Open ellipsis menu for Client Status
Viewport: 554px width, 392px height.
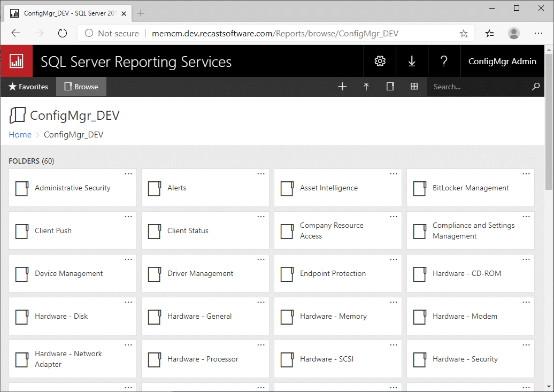point(261,217)
